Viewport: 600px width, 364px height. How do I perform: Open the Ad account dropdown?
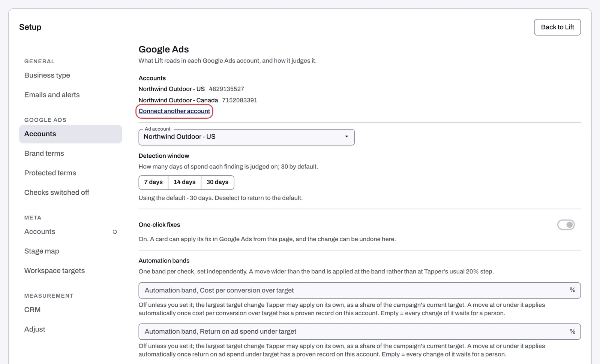(246, 137)
